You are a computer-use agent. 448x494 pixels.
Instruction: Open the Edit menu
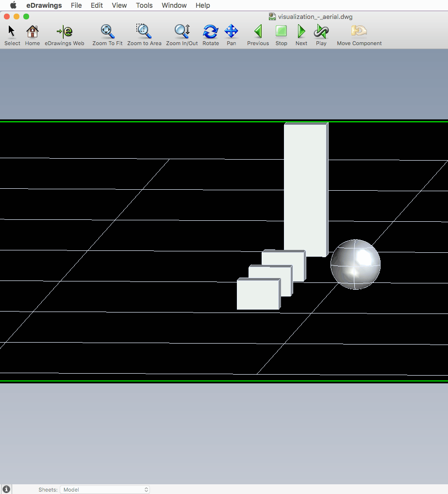(x=97, y=5)
